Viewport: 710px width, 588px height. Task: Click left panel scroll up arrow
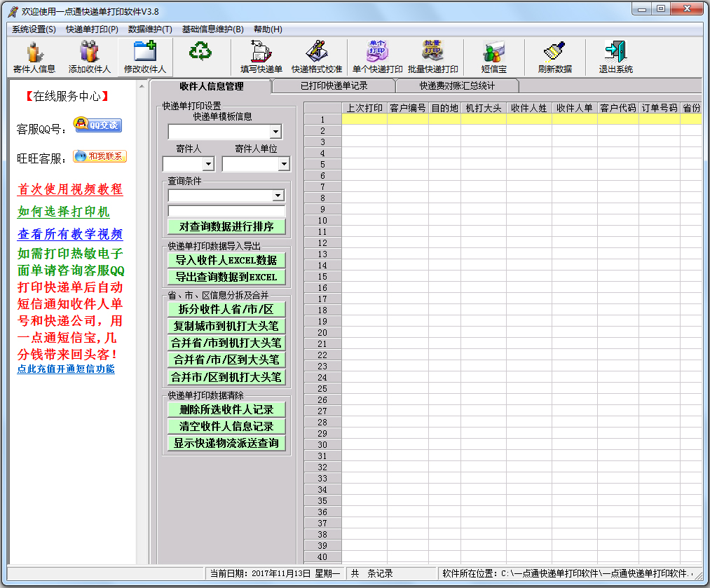pyautogui.click(x=142, y=86)
